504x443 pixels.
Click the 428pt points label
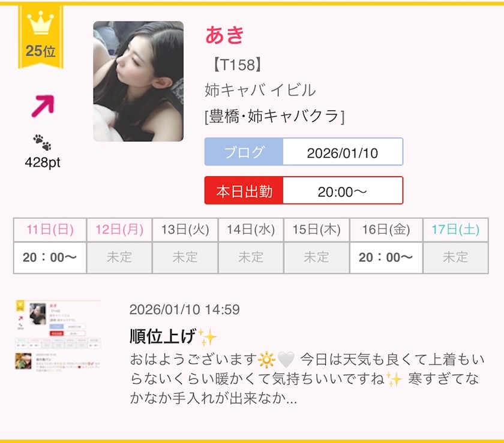[43, 162]
